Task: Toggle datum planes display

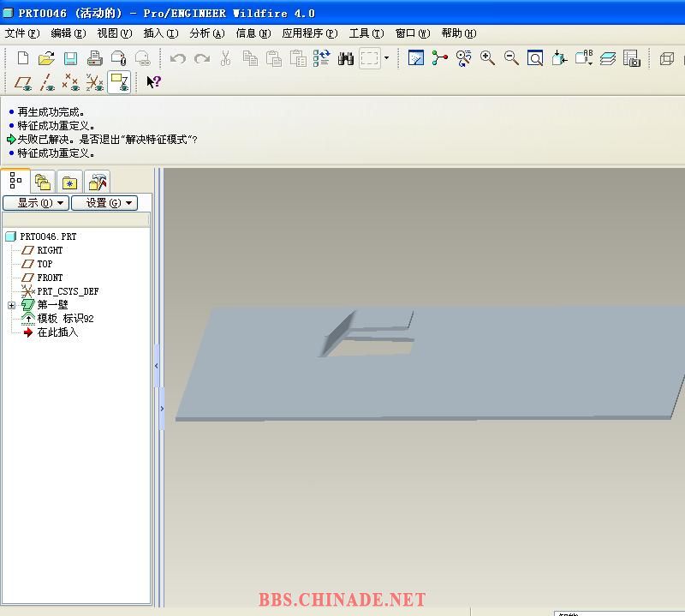Action: coord(23,82)
